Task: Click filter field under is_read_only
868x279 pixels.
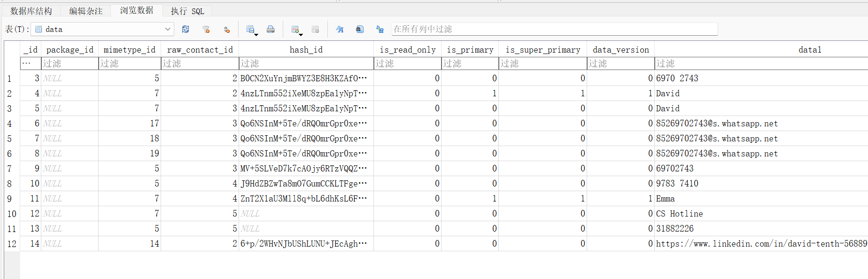Action: [x=408, y=63]
